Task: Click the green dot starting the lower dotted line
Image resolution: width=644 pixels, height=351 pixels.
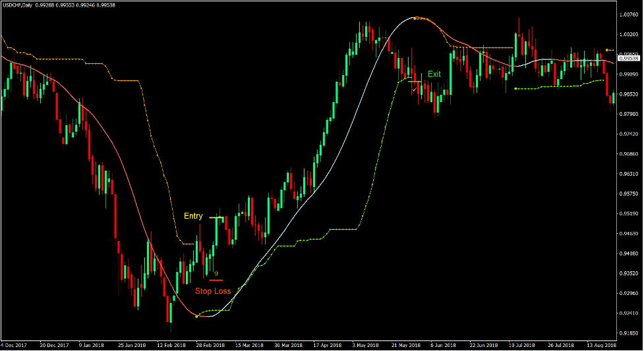Action: pyautogui.click(x=515, y=88)
